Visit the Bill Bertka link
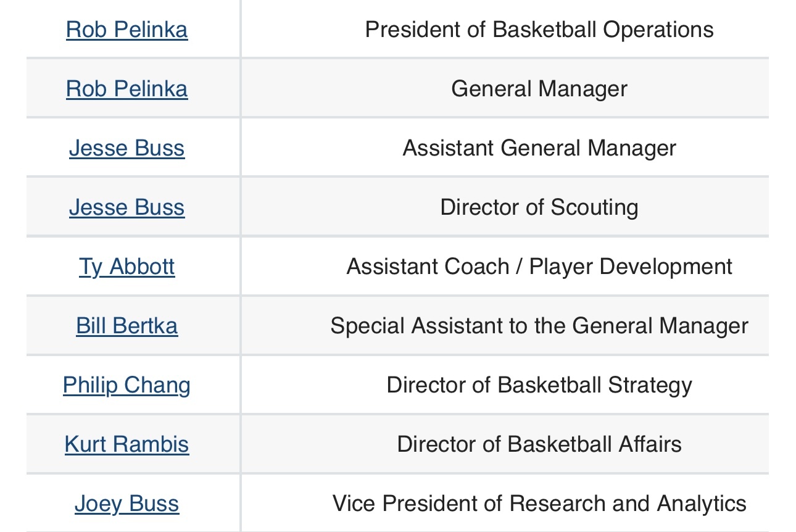 pos(126,326)
